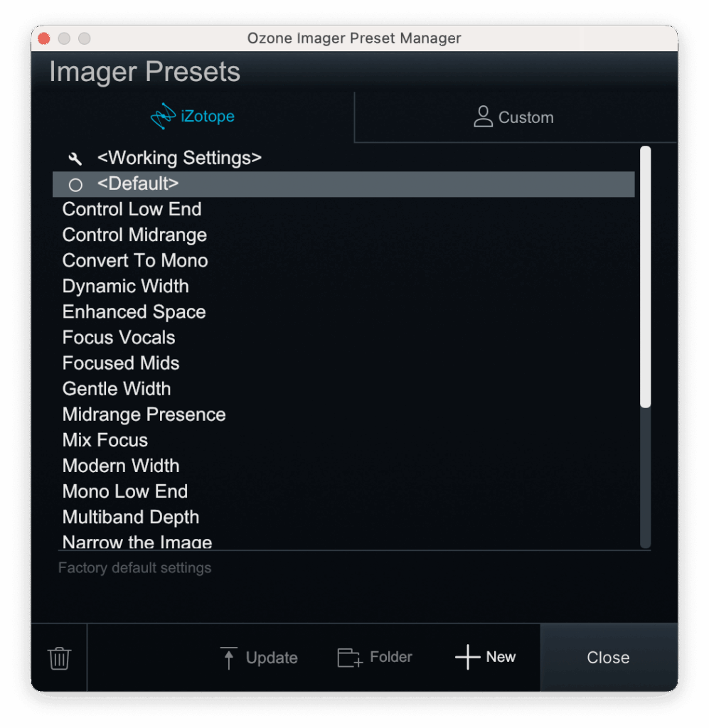
Task: Switch to the Custom presets tab
Action: pyautogui.click(x=515, y=117)
